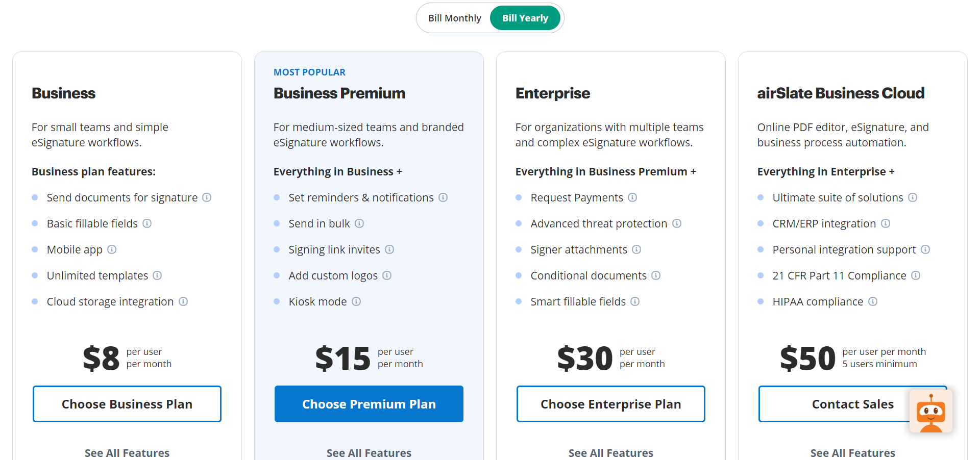This screenshot has width=980, height=460.
Task: Open the tooltip icon for Basic fillable fields
Action: [147, 223]
